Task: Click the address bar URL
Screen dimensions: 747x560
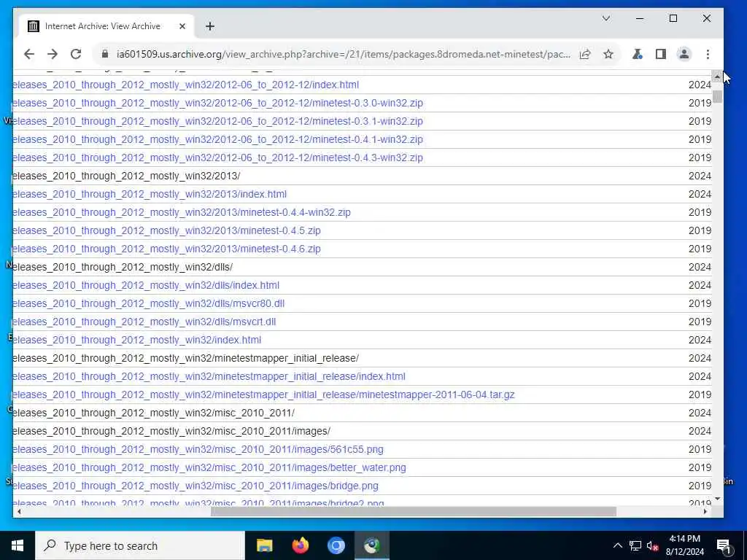Action: pos(343,54)
